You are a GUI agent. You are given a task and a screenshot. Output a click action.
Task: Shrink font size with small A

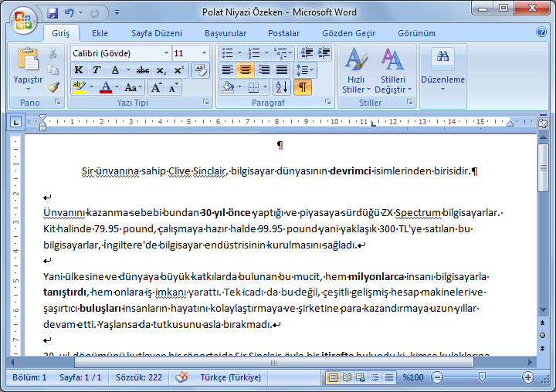coord(173,87)
